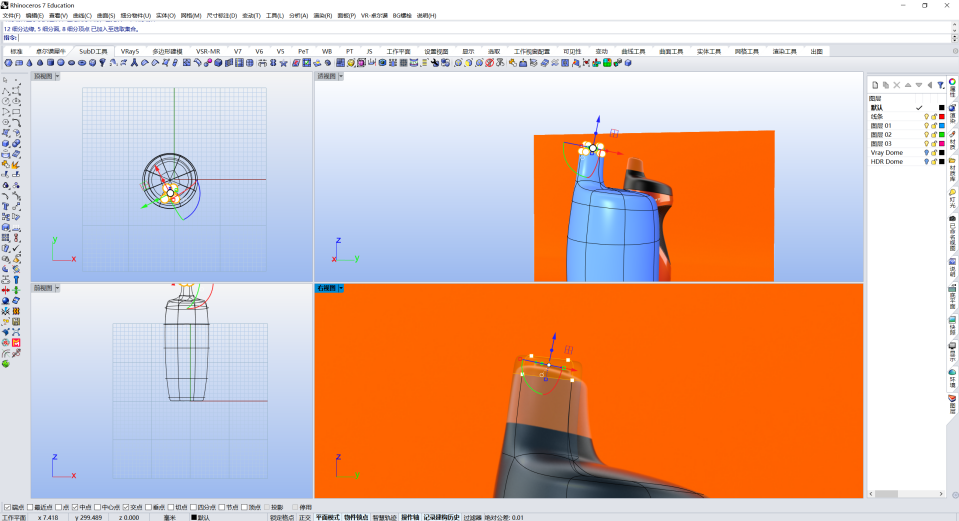This screenshot has height=521, width=959.
Task: Open the 说明(H) menu
Action: pos(426,15)
